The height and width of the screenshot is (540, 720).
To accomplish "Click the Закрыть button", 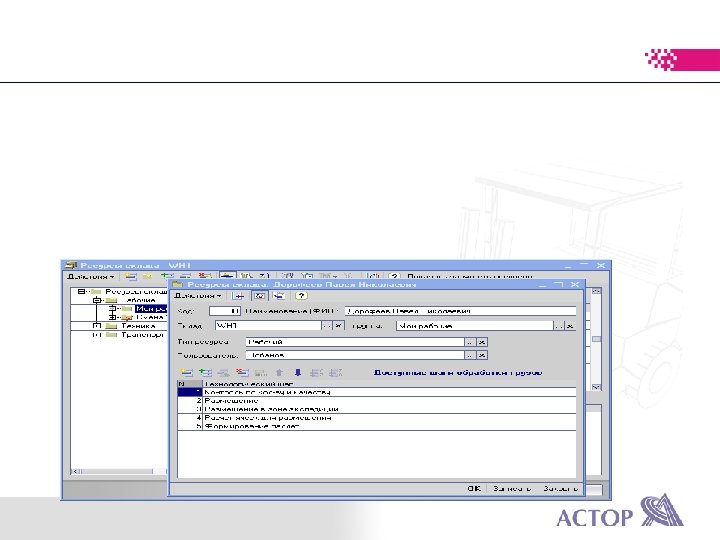I will click(561, 489).
